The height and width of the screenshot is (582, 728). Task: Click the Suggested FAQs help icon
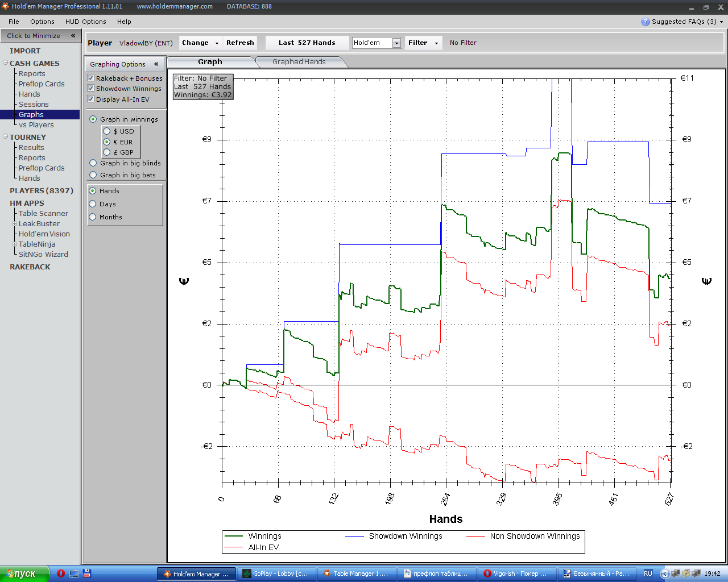[x=645, y=22]
